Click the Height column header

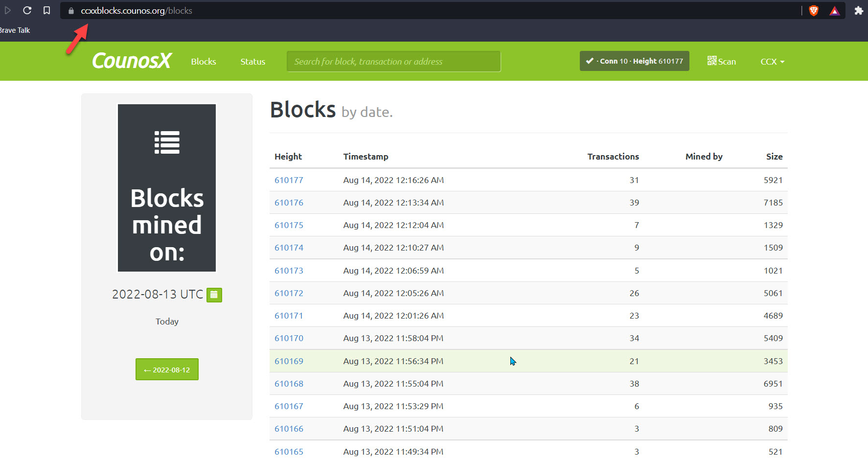point(288,157)
